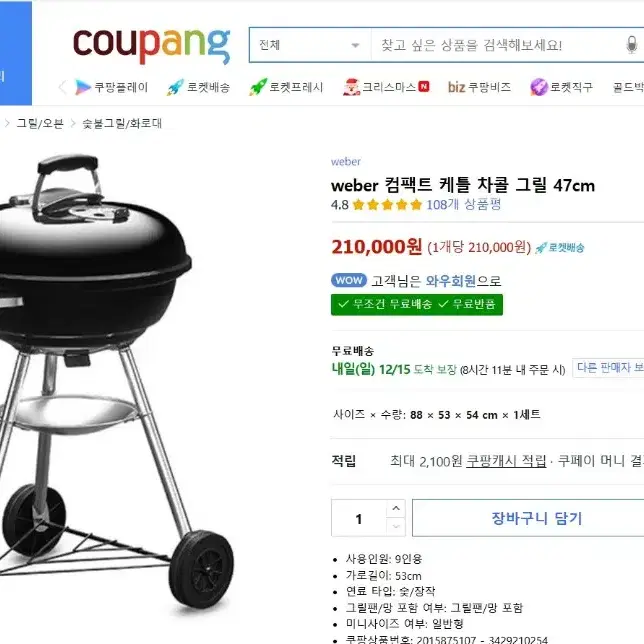This screenshot has height=644, width=644.
Task: Open biz 쿠팡비즈 category
Action: [x=479, y=87]
